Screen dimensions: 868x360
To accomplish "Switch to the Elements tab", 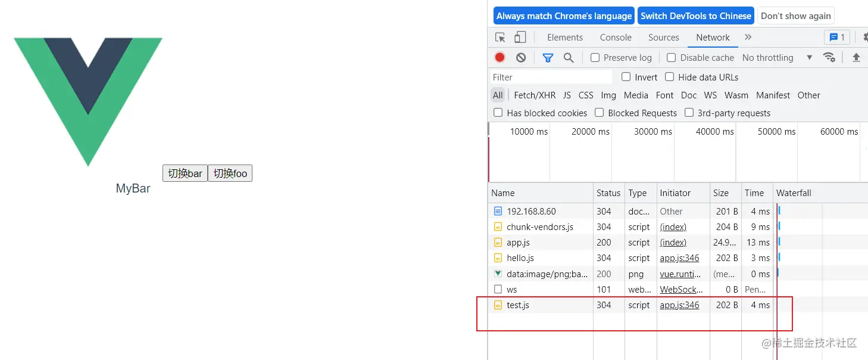I will click(565, 37).
